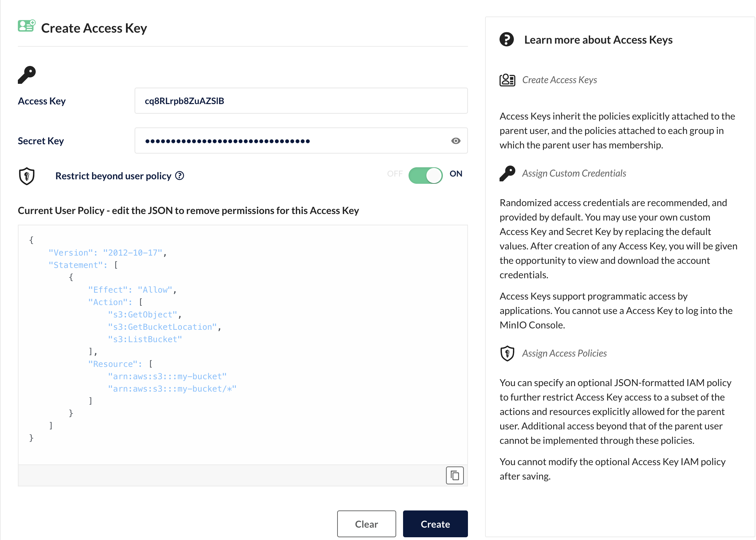Reveal the Secret Key using the eye icon
This screenshot has width=756, height=540.
[x=456, y=140]
